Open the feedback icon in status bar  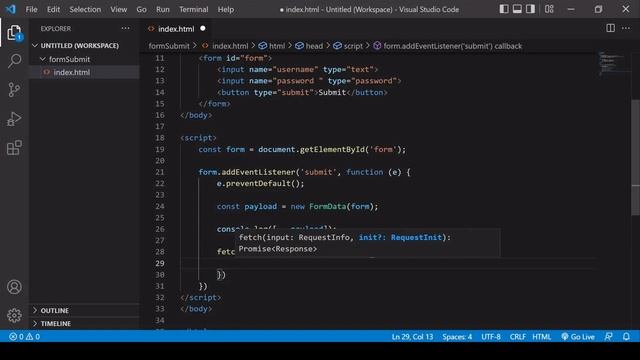click(x=608, y=337)
